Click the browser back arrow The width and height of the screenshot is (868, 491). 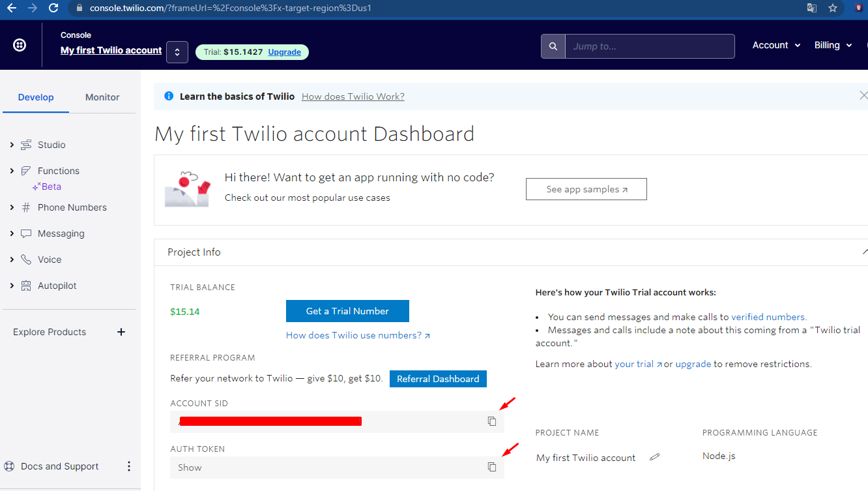pos(11,8)
